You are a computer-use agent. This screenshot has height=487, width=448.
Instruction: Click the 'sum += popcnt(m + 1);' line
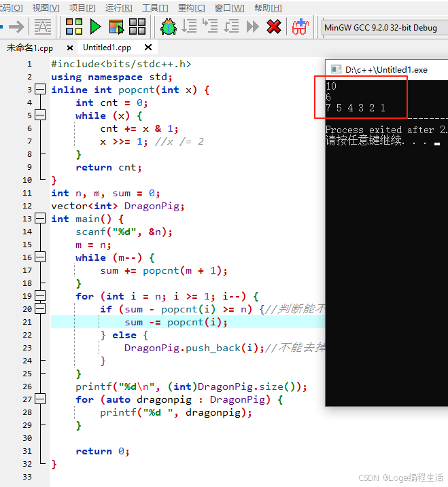164,270
